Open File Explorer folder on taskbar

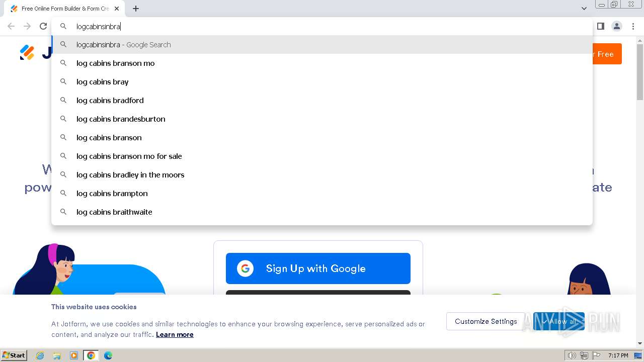tap(57, 355)
